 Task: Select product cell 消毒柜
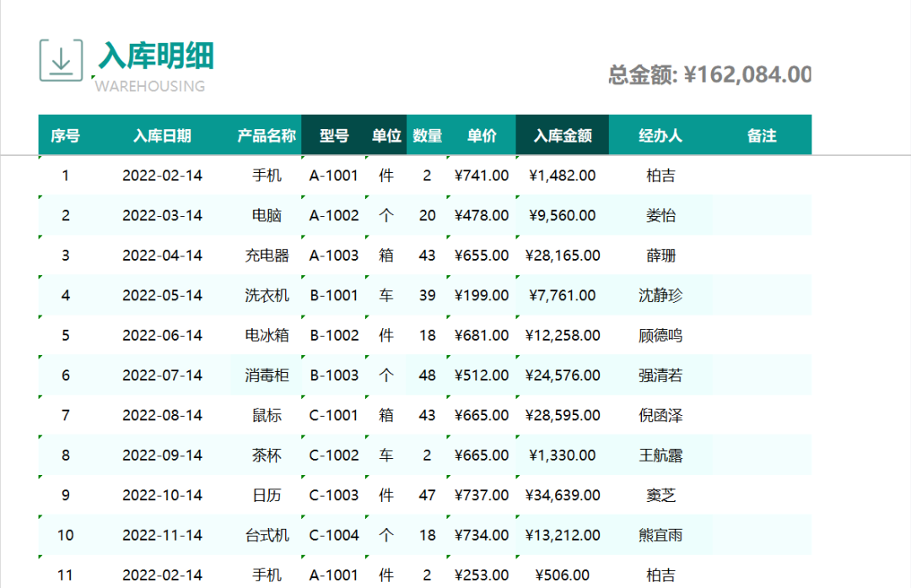[267, 375]
